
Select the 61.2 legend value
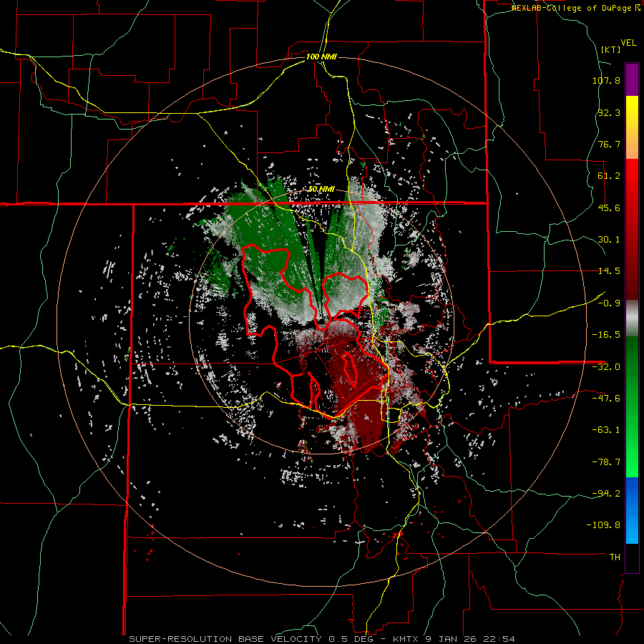point(609,176)
